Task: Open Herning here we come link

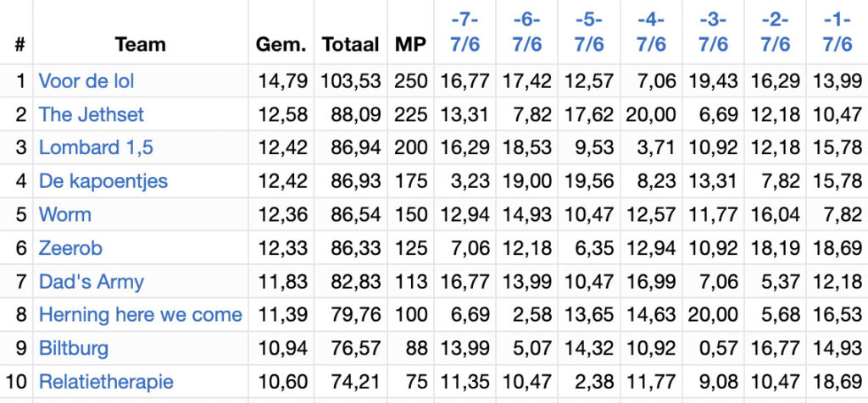Action: point(141,315)
